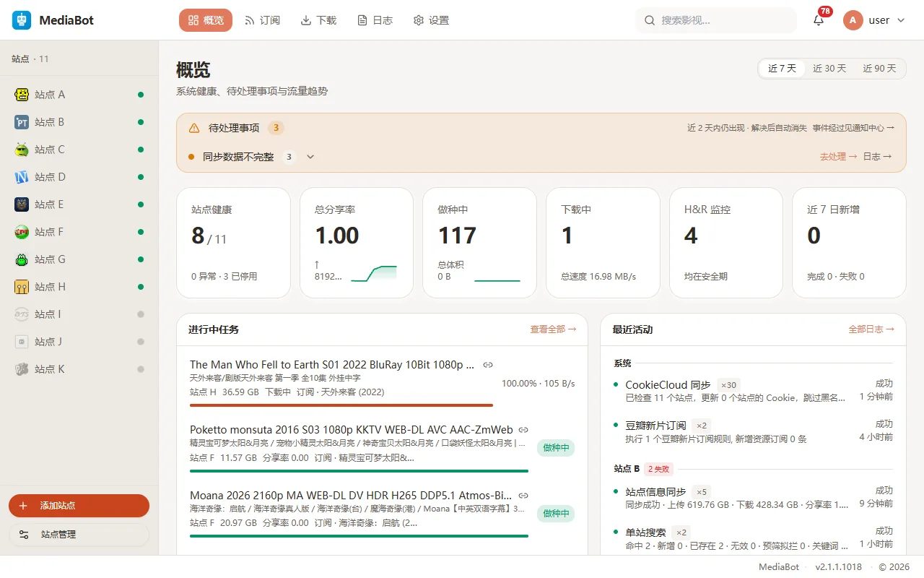Click link icon beside Poketto monsuta task
The image size is (924, 578).
click(523, 430)
